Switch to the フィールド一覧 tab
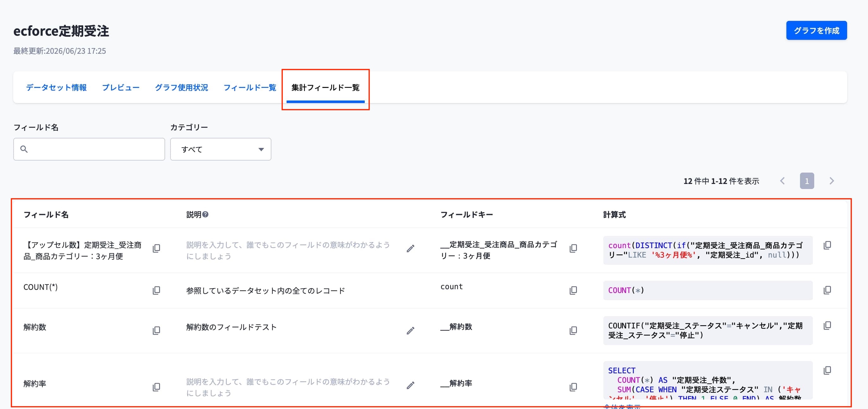The width and height of the screenshot is (868, 409). [x=250, y=88]
